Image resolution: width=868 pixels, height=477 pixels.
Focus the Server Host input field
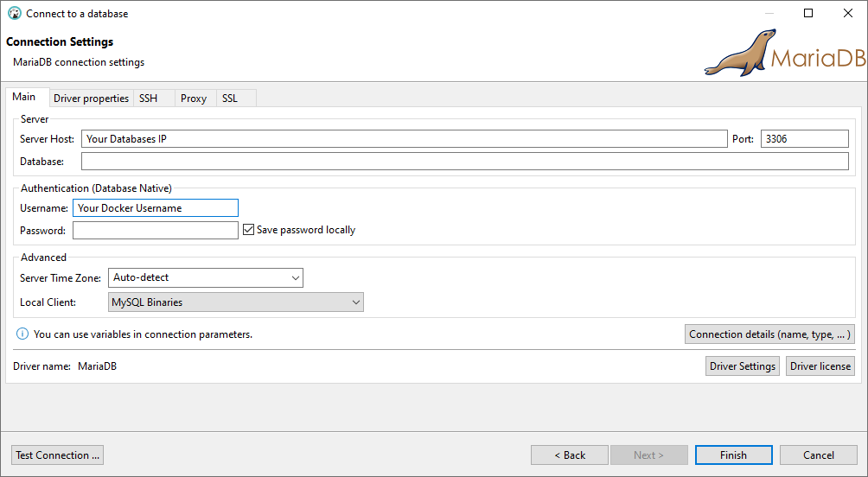coord(404,139)
